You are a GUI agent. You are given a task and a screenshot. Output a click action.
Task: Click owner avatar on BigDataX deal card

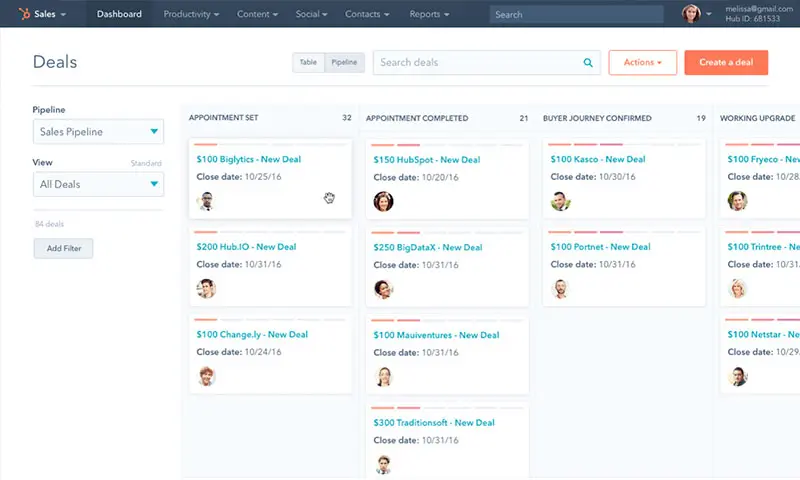tap(383, 289)
